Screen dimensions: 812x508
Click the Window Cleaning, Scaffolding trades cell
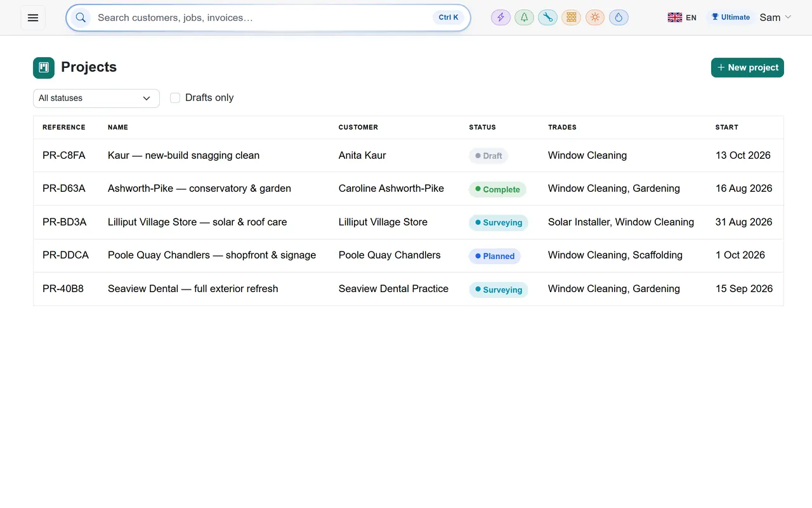615,255
